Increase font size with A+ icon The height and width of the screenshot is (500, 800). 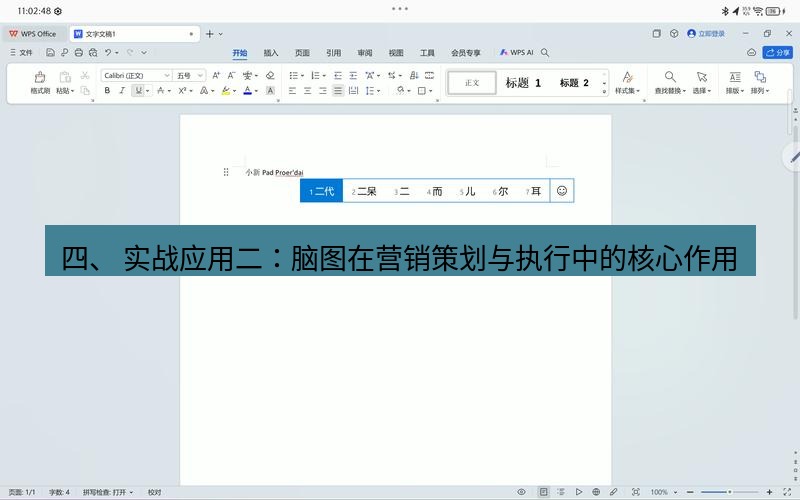pos(216,76)
